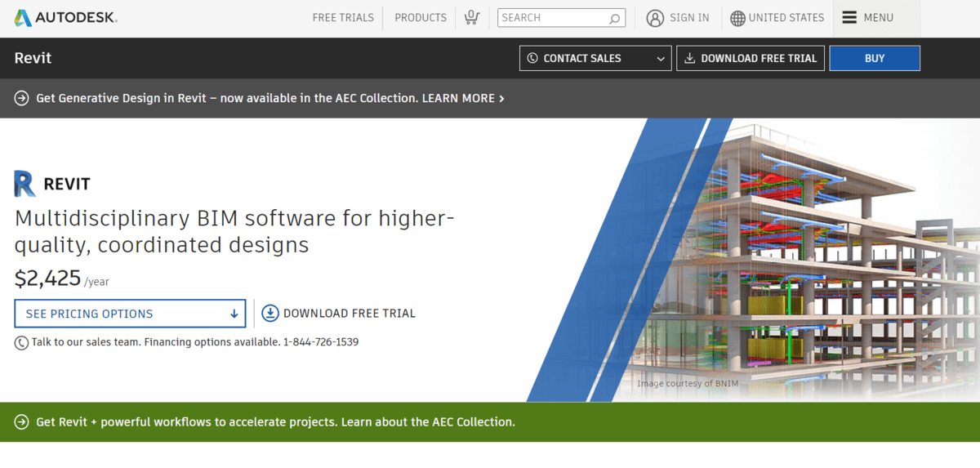Click the blue Buy button
Image resolution: width=980 pixels, height=468 pixels.
[x=875, y=58]
